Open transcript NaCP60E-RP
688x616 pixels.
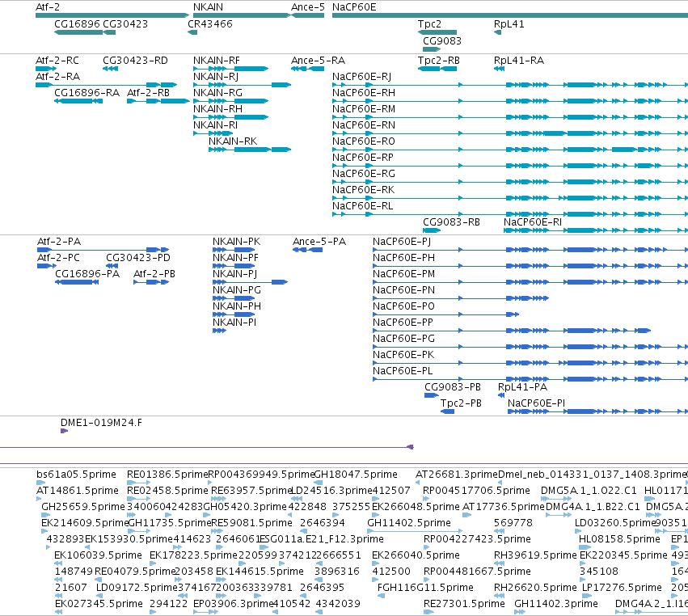click(x=362, y=158)
